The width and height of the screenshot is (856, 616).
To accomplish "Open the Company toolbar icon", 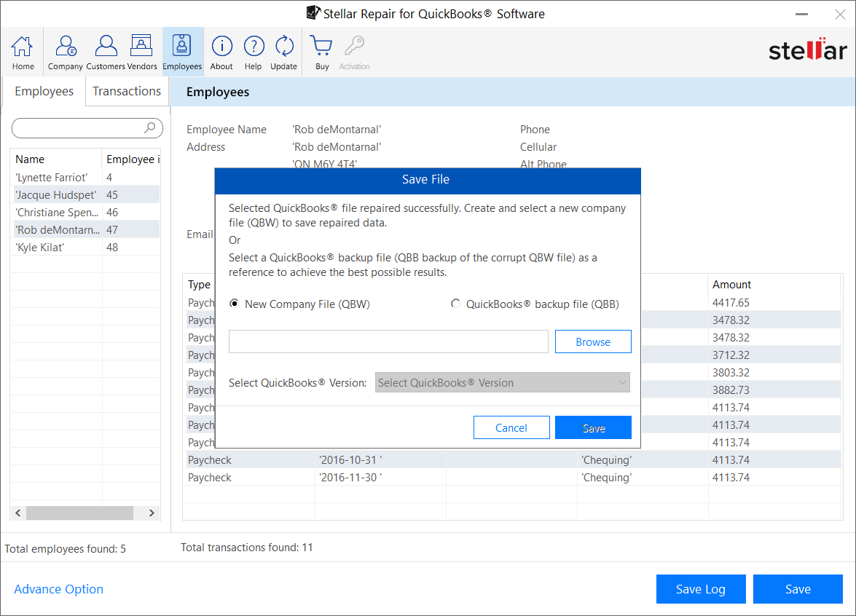I will pyautogui.click(x=66, y=52).
